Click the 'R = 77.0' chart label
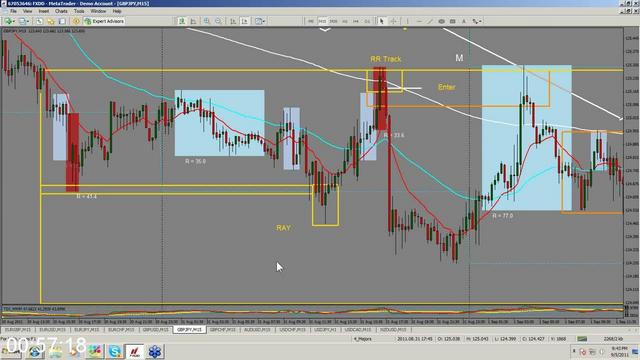Viewport: 640px width, 360px height. (x=502, y=216)
